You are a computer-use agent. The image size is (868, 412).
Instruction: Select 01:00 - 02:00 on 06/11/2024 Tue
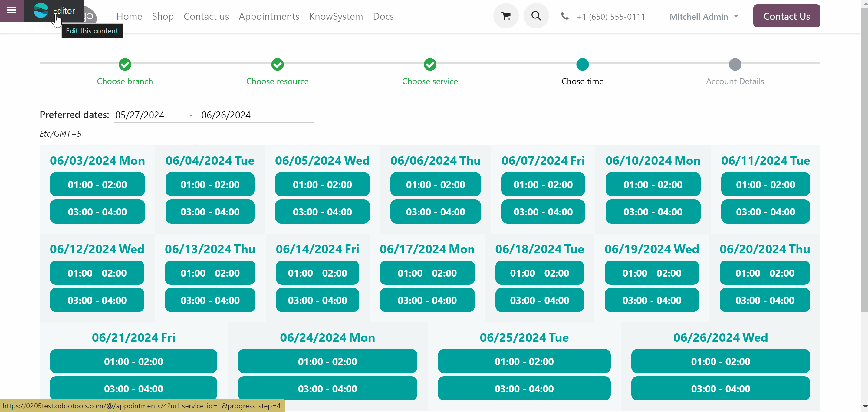tap(765, 184)
